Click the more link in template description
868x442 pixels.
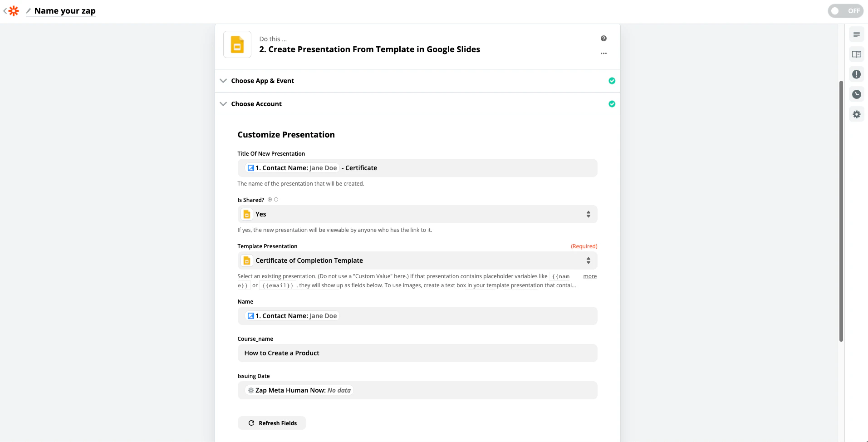590,276
